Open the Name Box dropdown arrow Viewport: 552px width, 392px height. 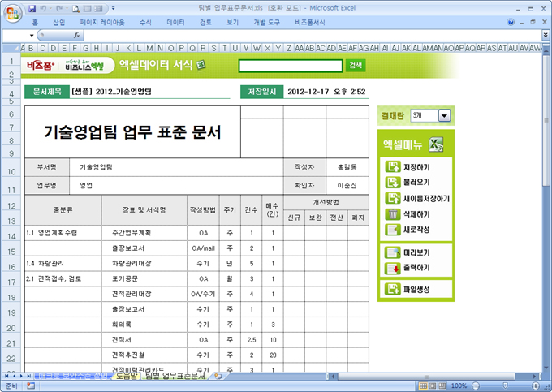[32, 35]
